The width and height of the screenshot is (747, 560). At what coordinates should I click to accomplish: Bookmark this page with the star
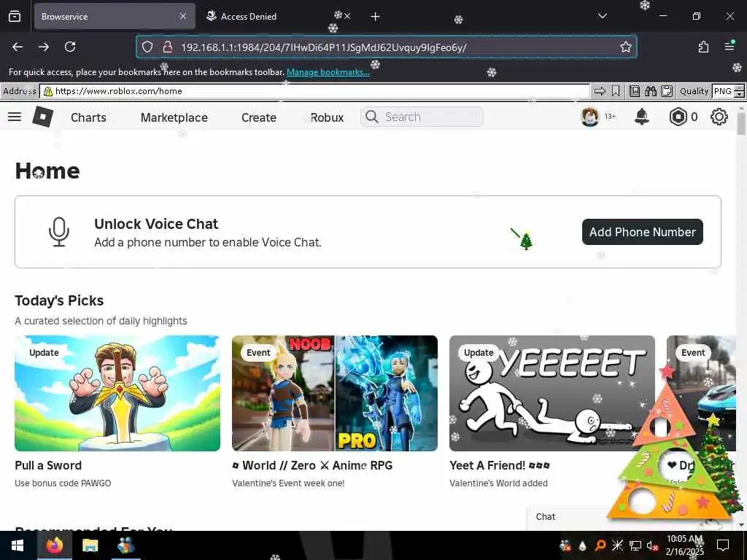click(x=625, y=47)
